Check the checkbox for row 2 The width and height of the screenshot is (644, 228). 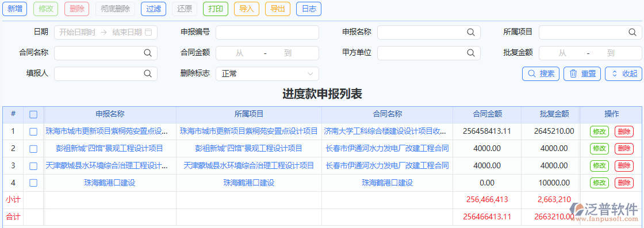[33, 149]
